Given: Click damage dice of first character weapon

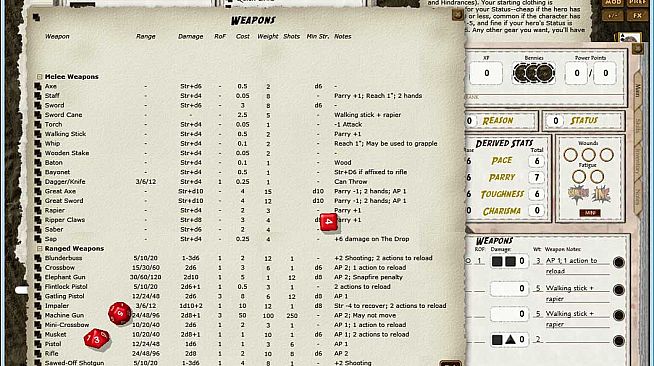Looking at the screenshot, I should click(503, 261).
